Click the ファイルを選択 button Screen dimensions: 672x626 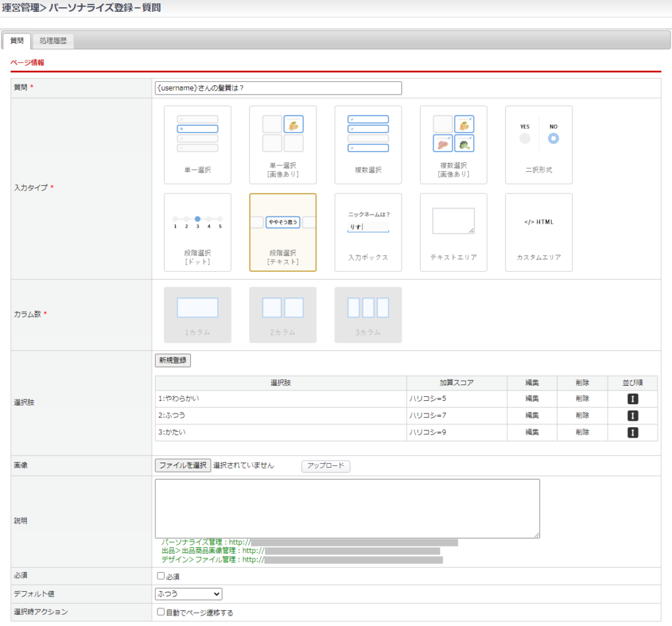click(x=183, y=465)
